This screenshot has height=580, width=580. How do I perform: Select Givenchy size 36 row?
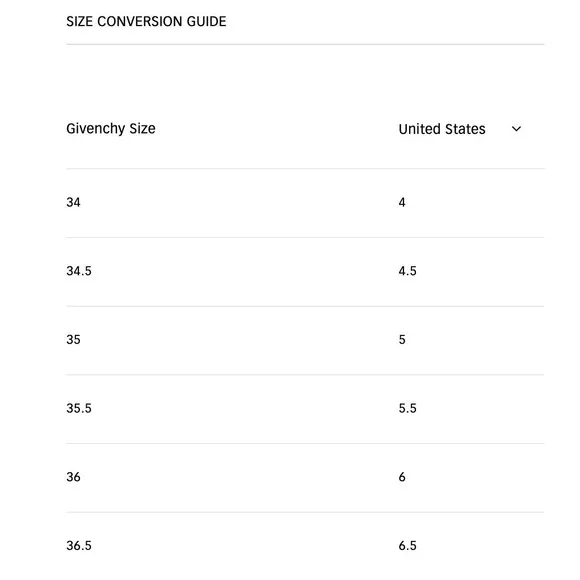click(x=305, y=478)
